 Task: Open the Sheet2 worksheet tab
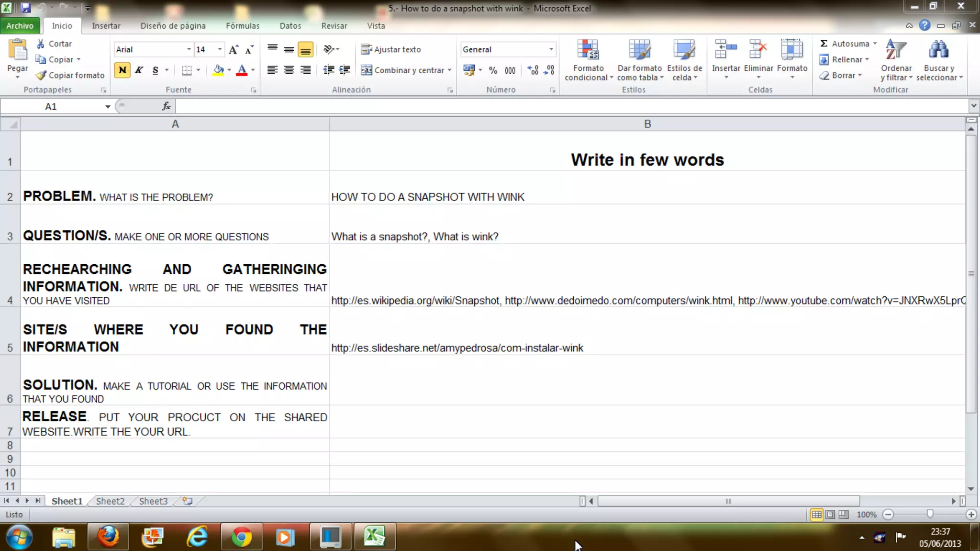click(110, 501)
